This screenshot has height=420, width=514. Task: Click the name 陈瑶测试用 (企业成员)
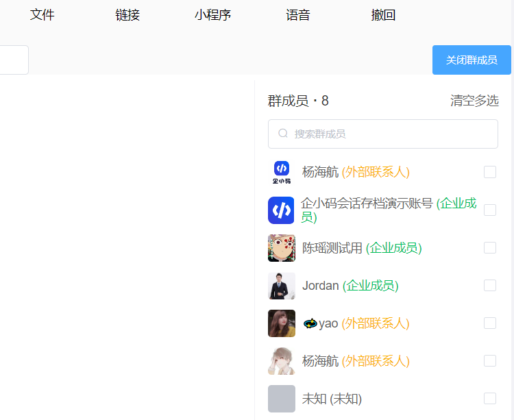point(362,248)
